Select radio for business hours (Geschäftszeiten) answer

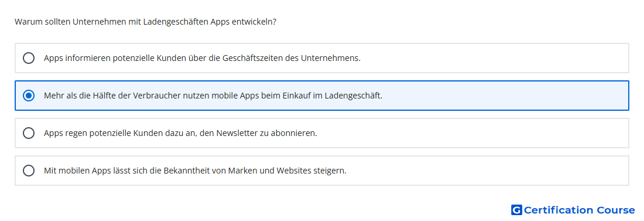coord(28,58)
